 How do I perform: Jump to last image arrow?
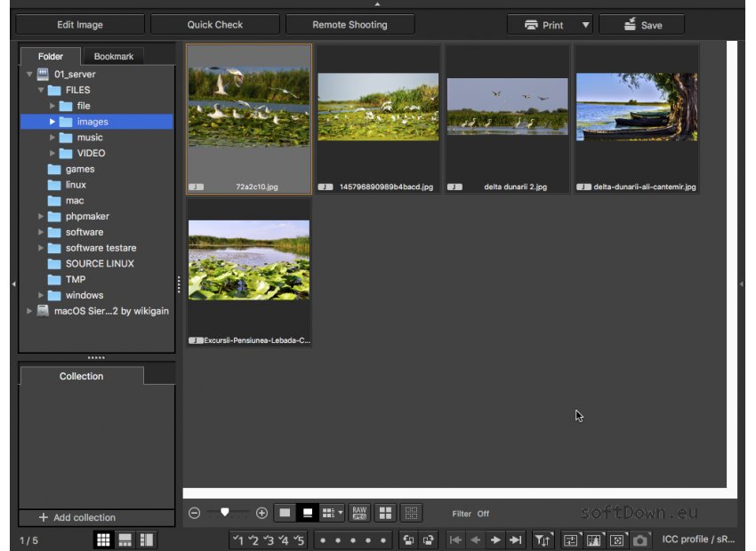pos(515,540)
